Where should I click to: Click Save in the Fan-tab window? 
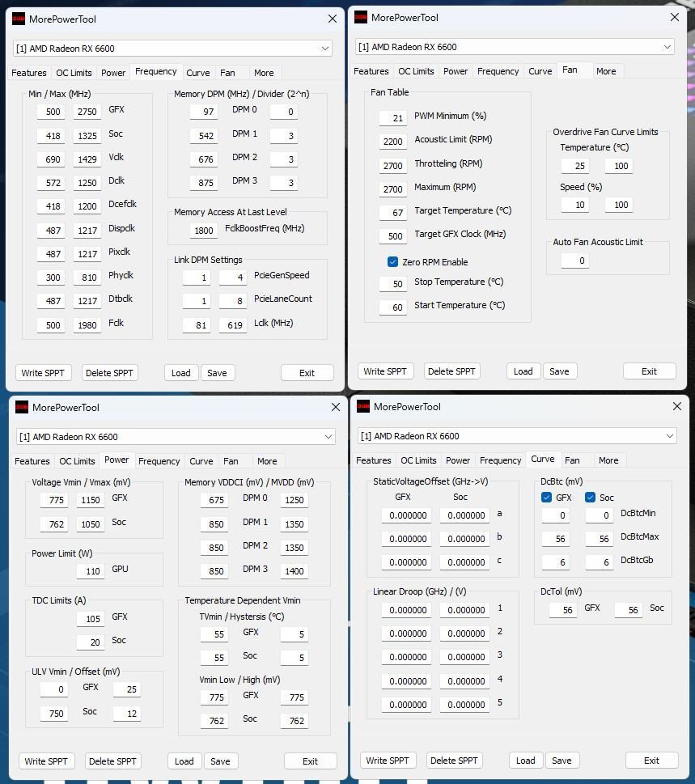559,371
